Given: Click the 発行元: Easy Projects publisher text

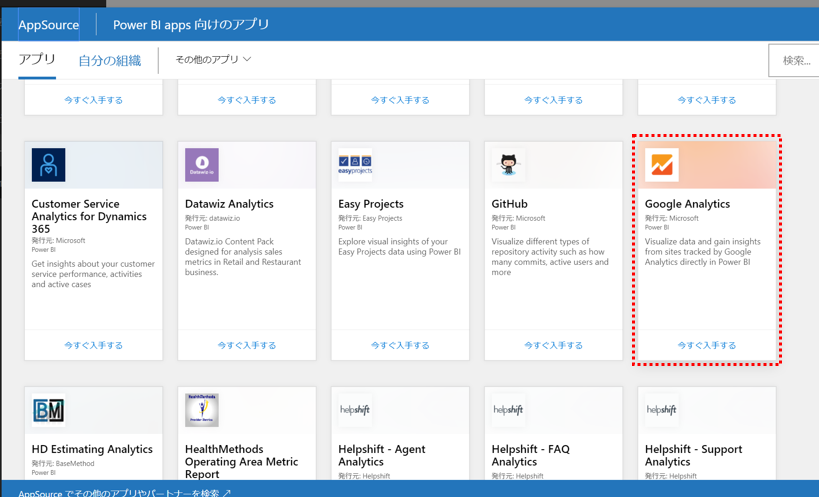Looking at the screenshot, I should tap(370, 218).
